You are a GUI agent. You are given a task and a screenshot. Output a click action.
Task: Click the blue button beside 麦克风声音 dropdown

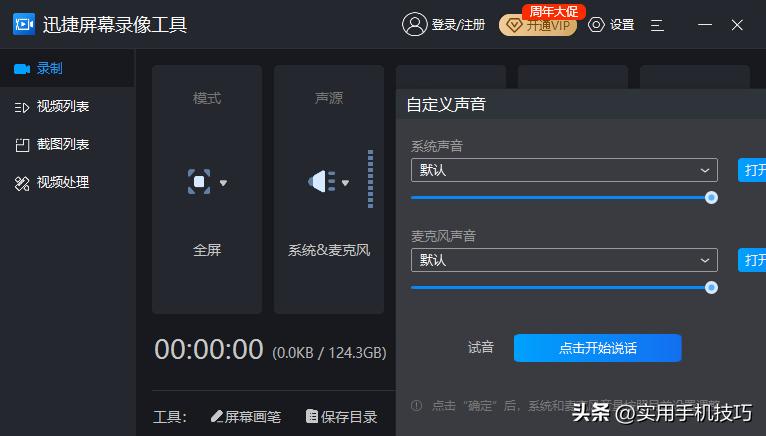click(752, 260)
